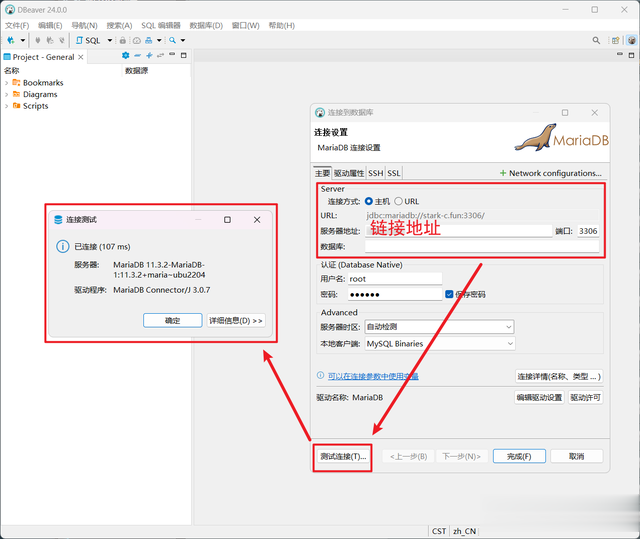Toggle the save password checkbox
640x539 pixels.
449,294
